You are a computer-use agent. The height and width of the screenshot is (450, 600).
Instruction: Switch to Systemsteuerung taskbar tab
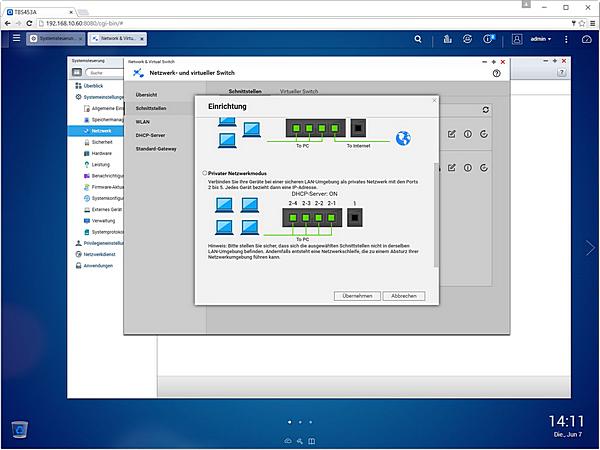click(x=56, y=39)
